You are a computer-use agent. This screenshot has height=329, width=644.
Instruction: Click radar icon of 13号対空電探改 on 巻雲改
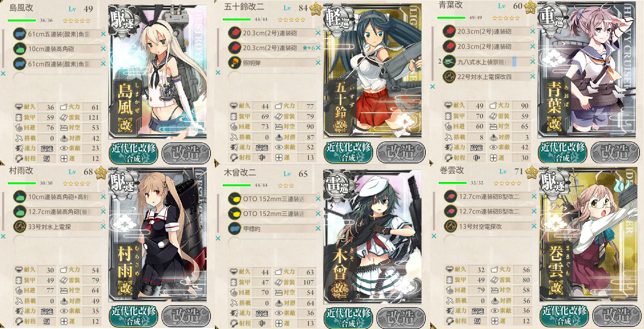451,226
